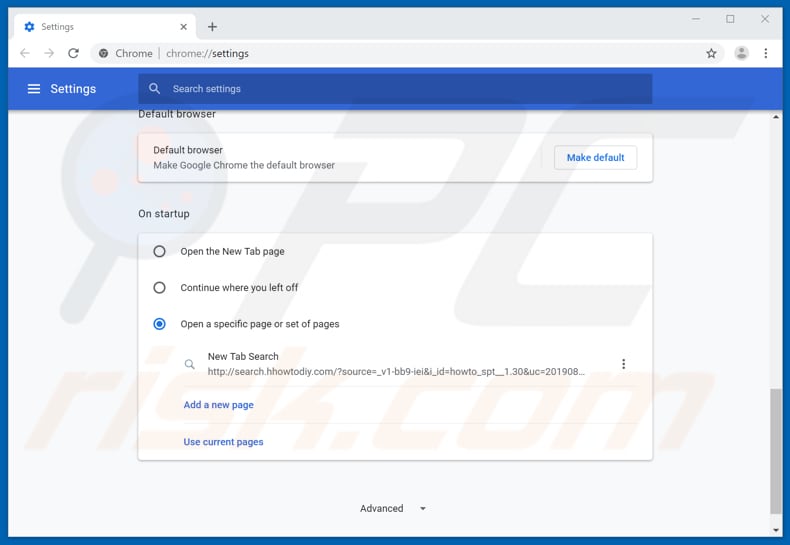Click the Settings header title
Image resolution: width=790 pixels, height=545 pixels.
[x=73, y=89]
